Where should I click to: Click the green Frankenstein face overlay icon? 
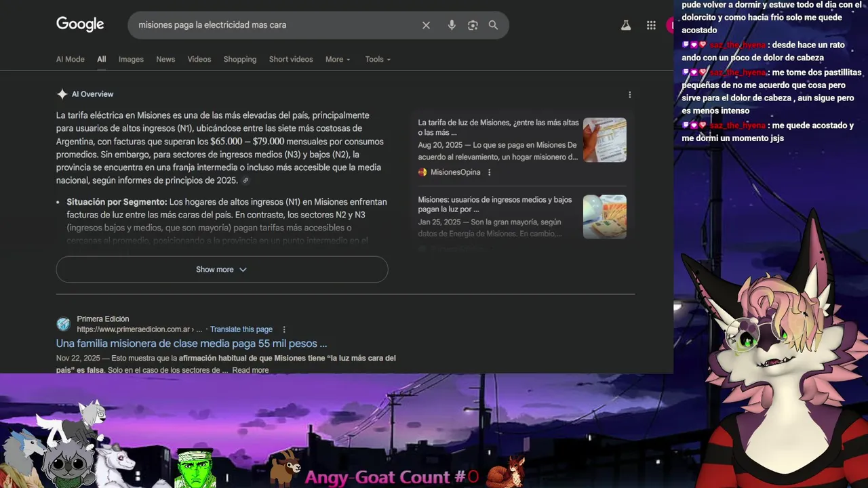point(194,469)
